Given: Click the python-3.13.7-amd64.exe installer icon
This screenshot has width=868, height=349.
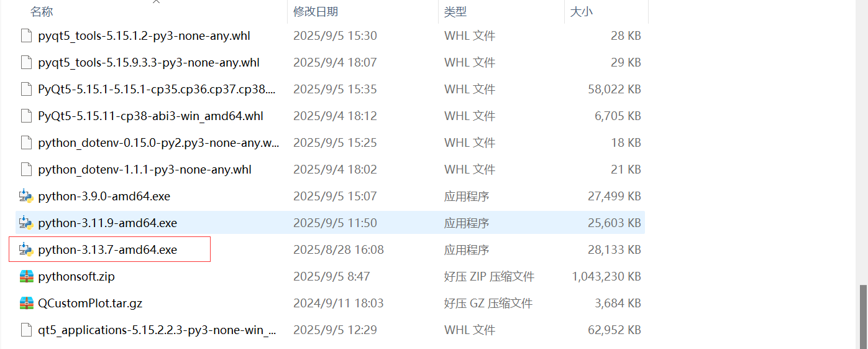Looking at the screenshot, I should tap(25, 249).
